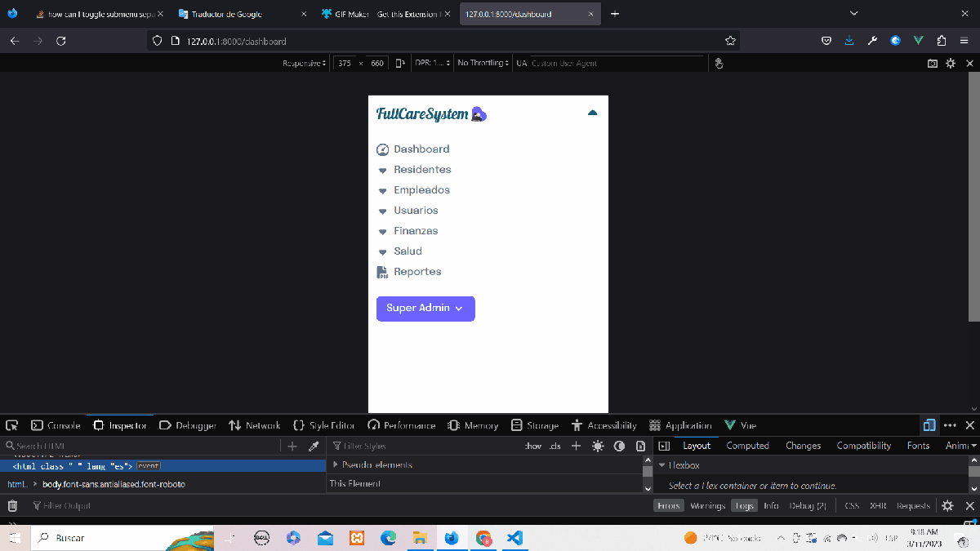The height and width of the screenshot is (551, 980).
Task: Open the Accessibility devtools tab
Action: 604,425
